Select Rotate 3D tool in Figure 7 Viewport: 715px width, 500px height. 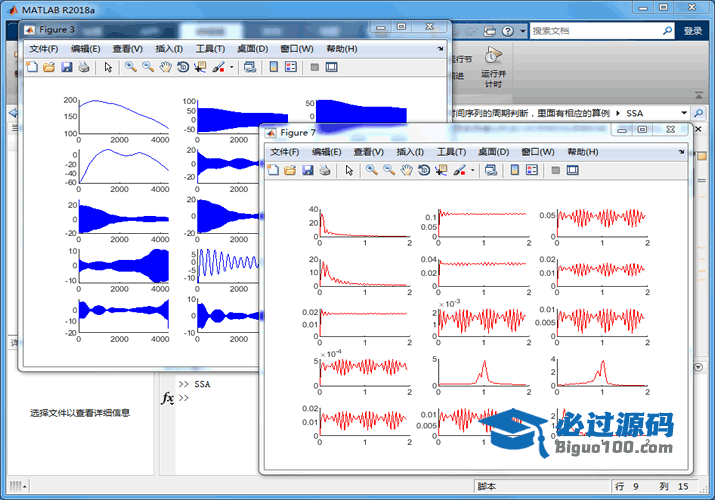tap(424, 170)
